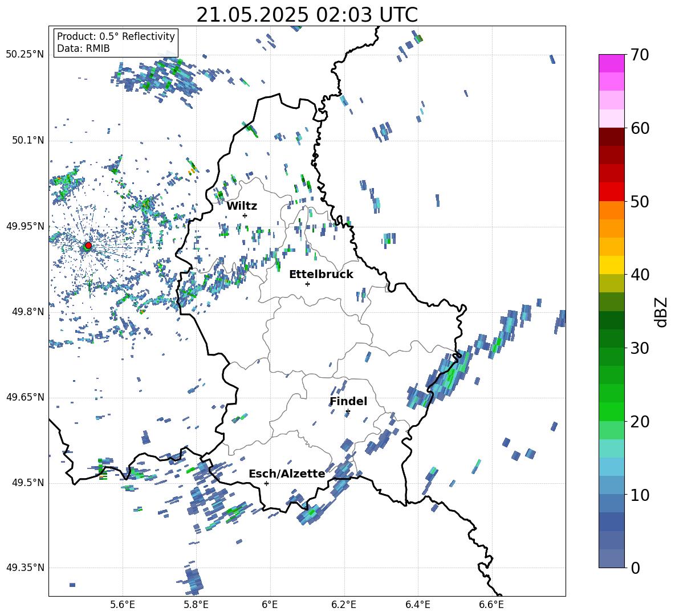Click the Wiltz cross marker
Screen dimensions: 675x616
point(245,215)
